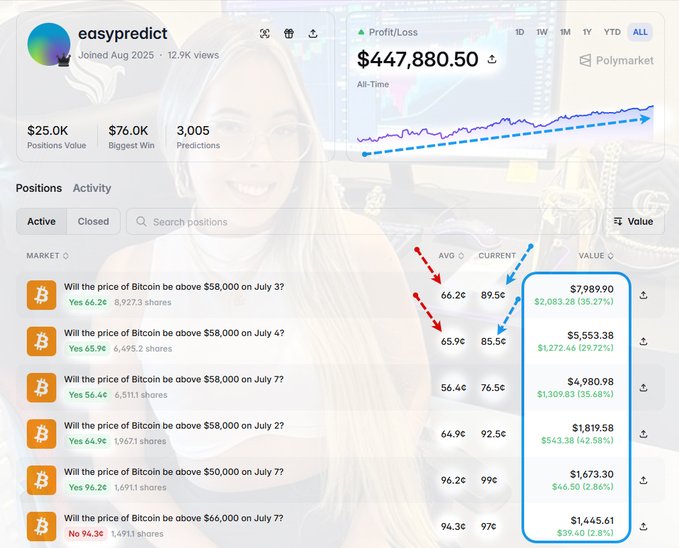Click the 12.9K views text
The height and width of the screenshot is (548, 679).
click(x=193, y=55)
